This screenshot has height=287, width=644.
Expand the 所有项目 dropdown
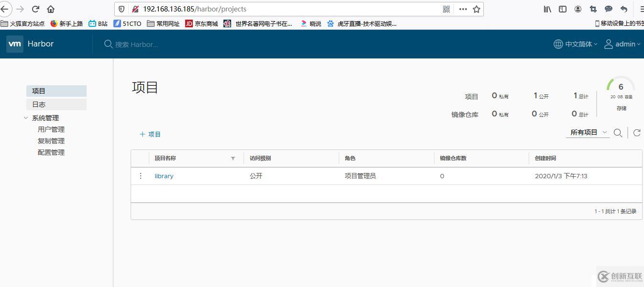click(x=588, y=132)
